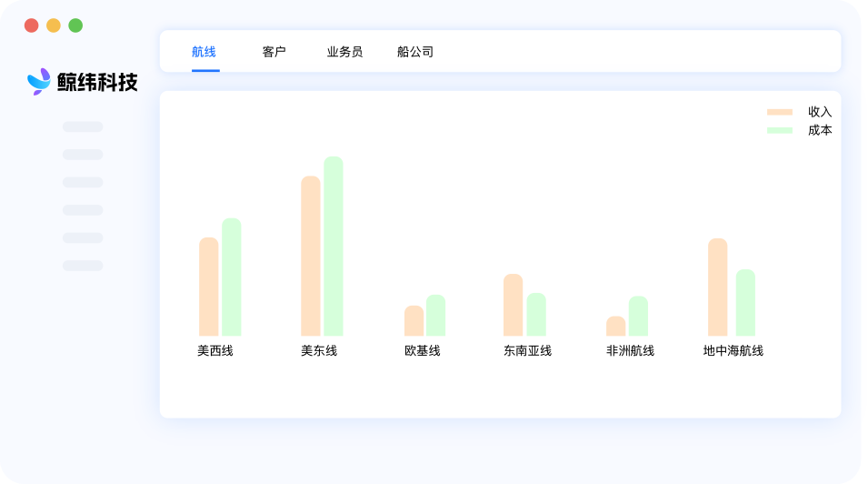Screen dimensions: 868x484
Task: Click the 美西线 orange income bar
Action: coord(209,287)
